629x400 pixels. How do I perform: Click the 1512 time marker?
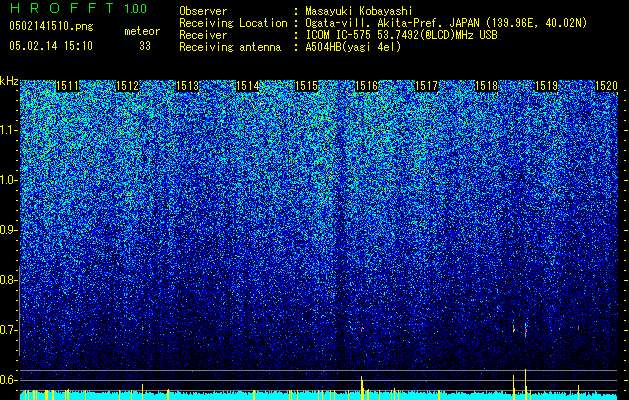tap(127, 86)
